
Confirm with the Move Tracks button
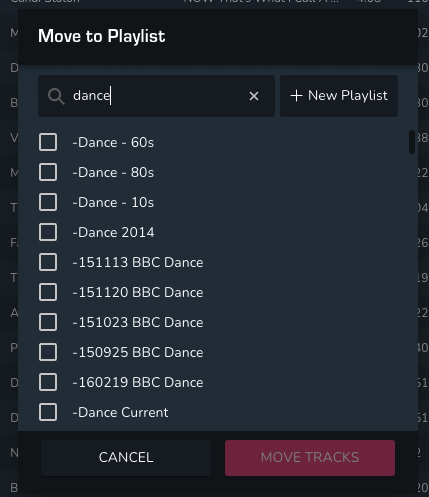[310, 458]
